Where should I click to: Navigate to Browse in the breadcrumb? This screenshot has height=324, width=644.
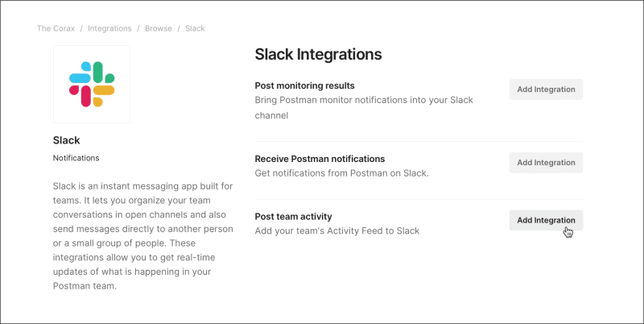pos(158,28)
